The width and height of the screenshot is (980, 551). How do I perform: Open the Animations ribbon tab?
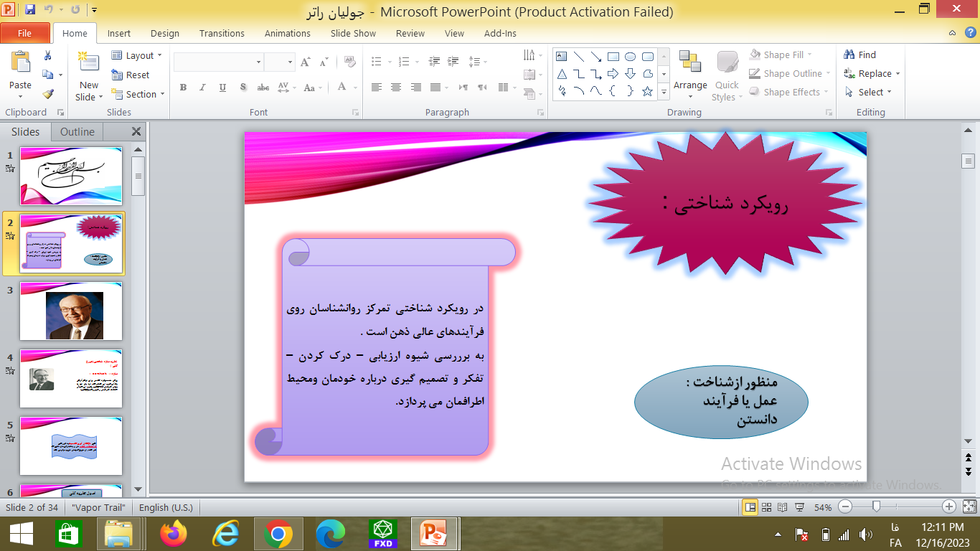(x=287, y=33)
